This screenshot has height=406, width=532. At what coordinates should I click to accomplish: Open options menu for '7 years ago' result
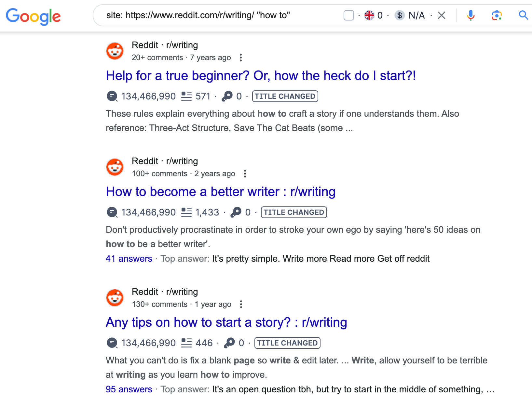[241, 58]
